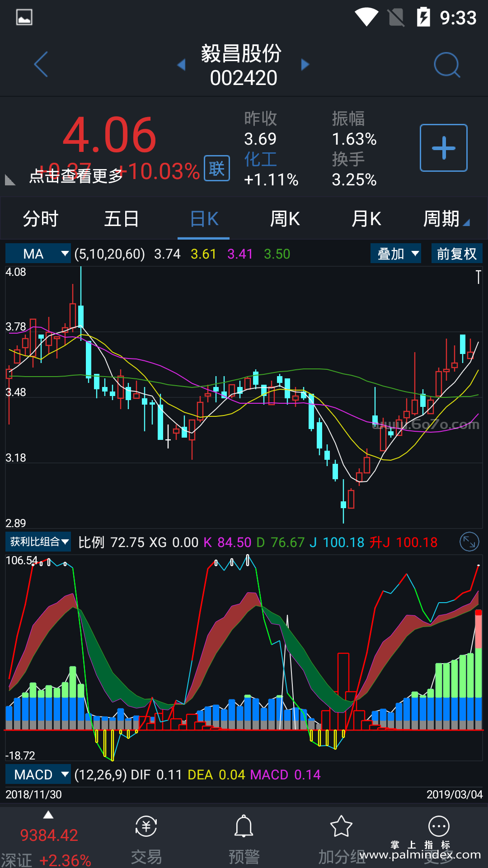Image resolution: width=488 pixels, height=868 pixels.
Task: Tap the 联 linked-stocks badge
Action: [217, 168]
